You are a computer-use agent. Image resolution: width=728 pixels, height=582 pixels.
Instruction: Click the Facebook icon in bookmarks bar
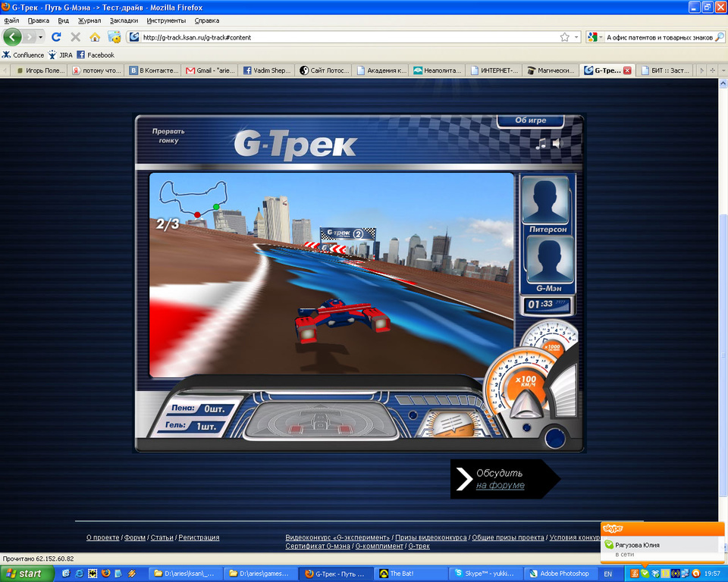(83, 55)
